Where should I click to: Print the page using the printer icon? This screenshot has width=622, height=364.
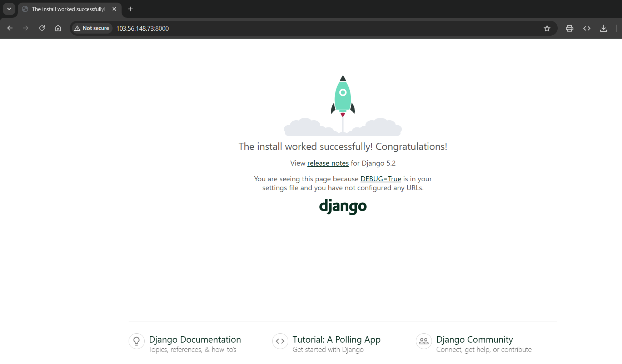click(x=569, y=29)
